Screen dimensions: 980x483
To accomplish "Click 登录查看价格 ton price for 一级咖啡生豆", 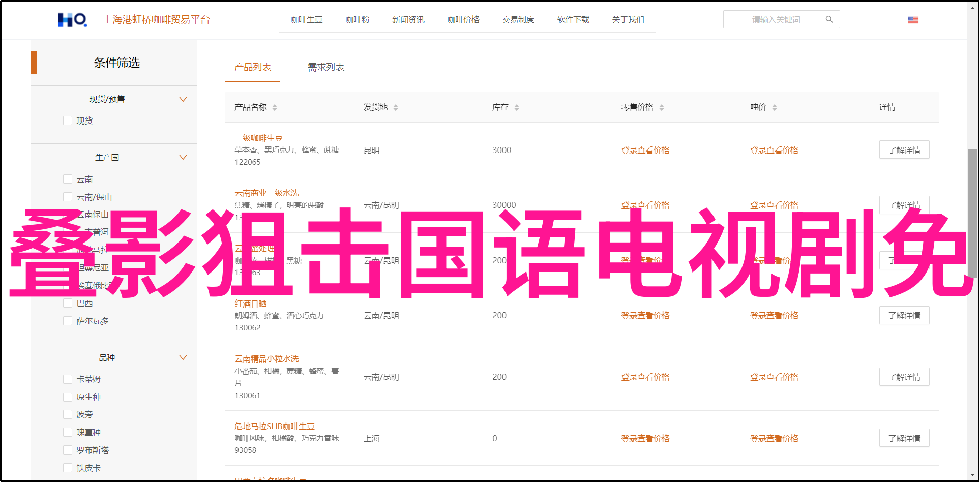I will click(x=774, y=150).
